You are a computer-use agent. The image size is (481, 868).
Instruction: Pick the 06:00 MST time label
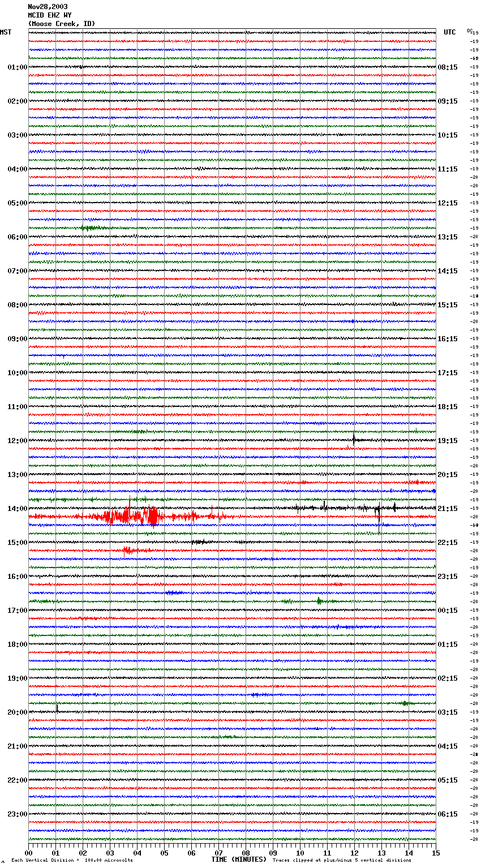coord(17,237)
